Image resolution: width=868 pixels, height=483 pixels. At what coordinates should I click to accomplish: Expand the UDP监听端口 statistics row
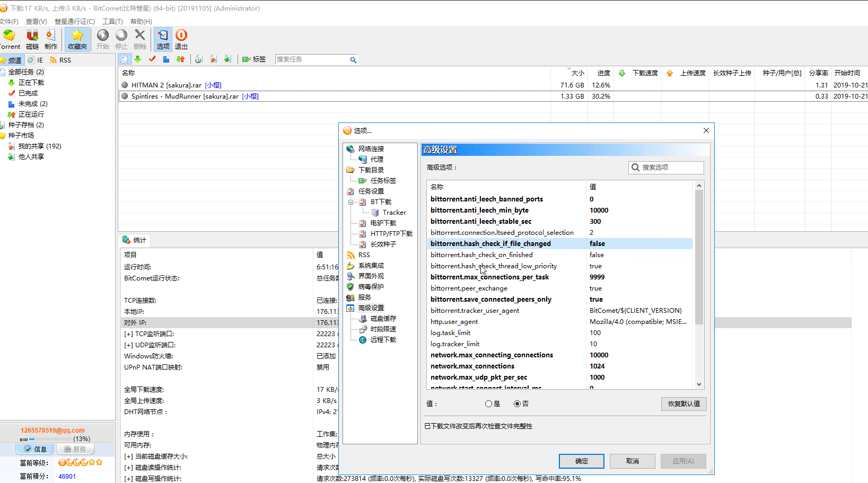(x=128, y=345)
